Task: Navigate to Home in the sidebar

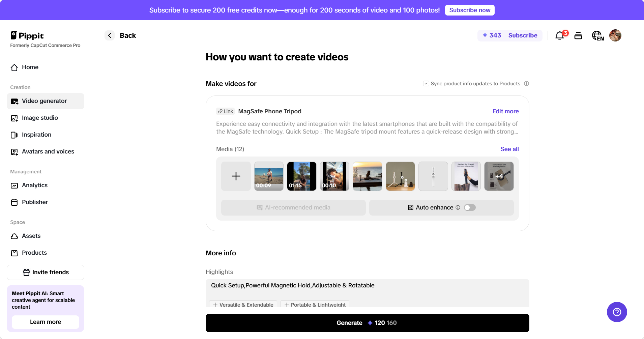Action: (30, 67)
